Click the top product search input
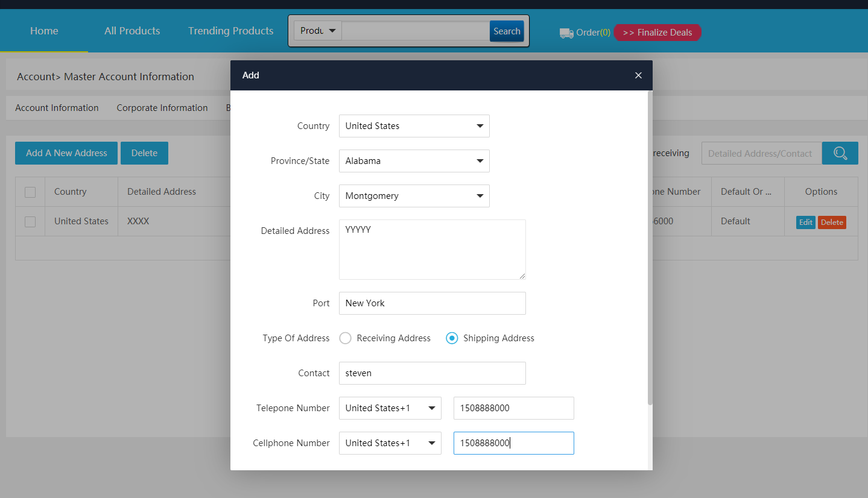The height and width of the screenshot is (498, 868). tap(416, 31)
